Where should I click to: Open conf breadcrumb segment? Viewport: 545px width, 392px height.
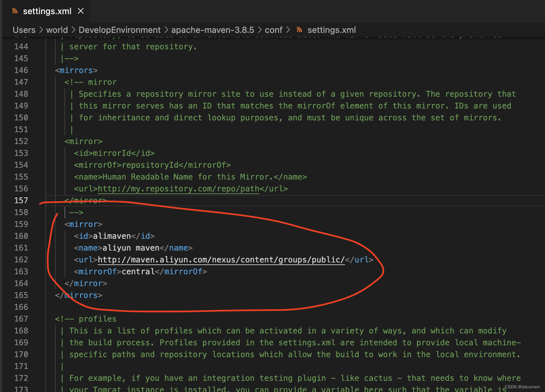pos(273,30)
